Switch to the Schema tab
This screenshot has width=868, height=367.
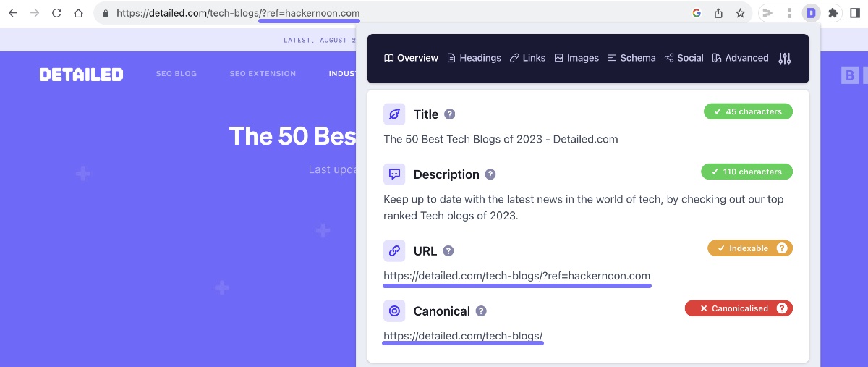pyautogui.click(x=631, y=58)
